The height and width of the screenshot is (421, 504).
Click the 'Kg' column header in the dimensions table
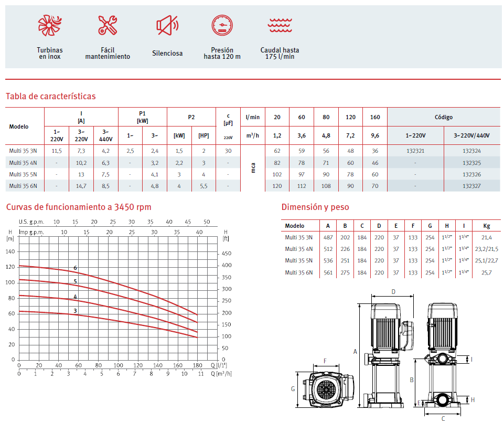(487, 226)
